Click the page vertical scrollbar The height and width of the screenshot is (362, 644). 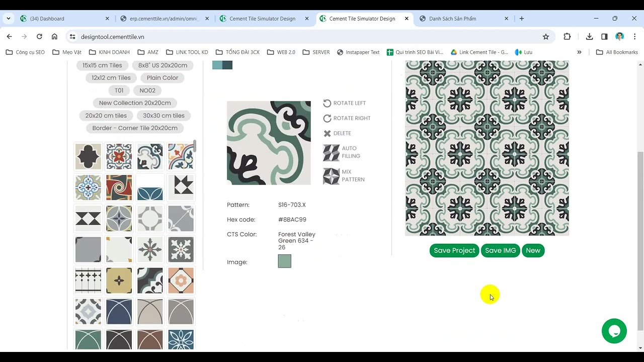[x=640, y=241]
